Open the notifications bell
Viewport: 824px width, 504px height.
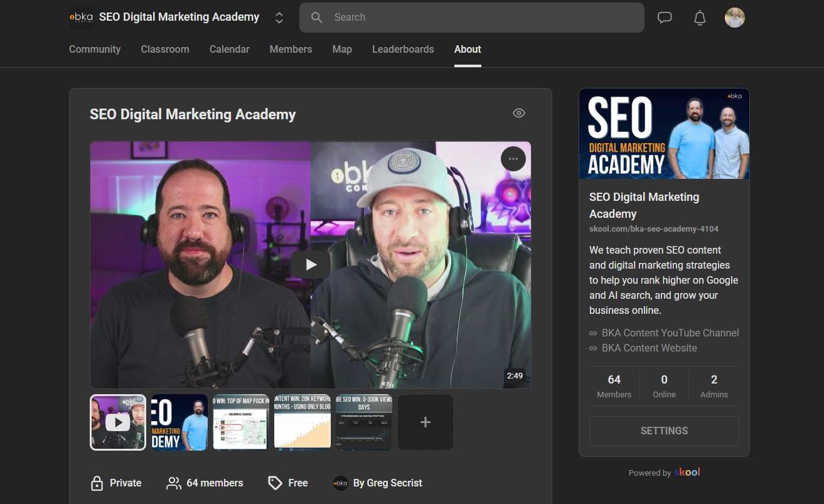coord(700,18)
